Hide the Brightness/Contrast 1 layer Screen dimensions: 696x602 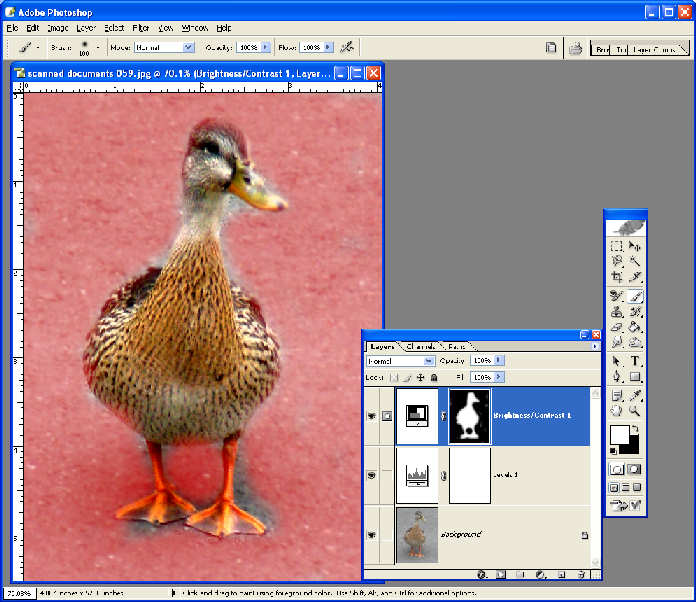(x=372, y=416)
